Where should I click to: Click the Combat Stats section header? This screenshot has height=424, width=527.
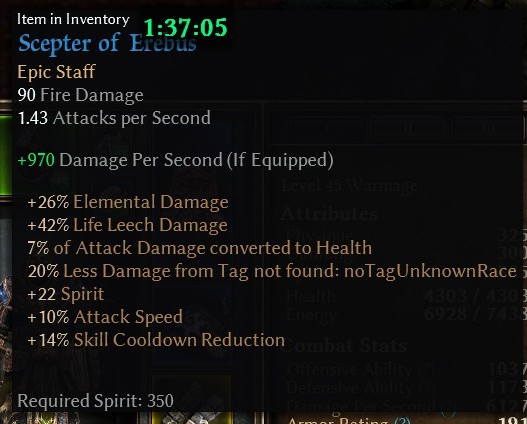pyautogui.click(x=346, y=345)
